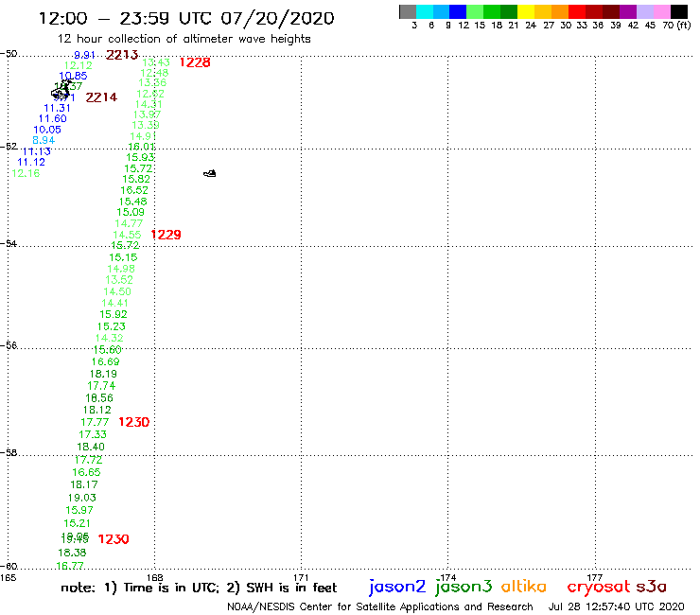Click the island outline near the 10.85 reading
700x615 pixels.
tap(61, 91)
